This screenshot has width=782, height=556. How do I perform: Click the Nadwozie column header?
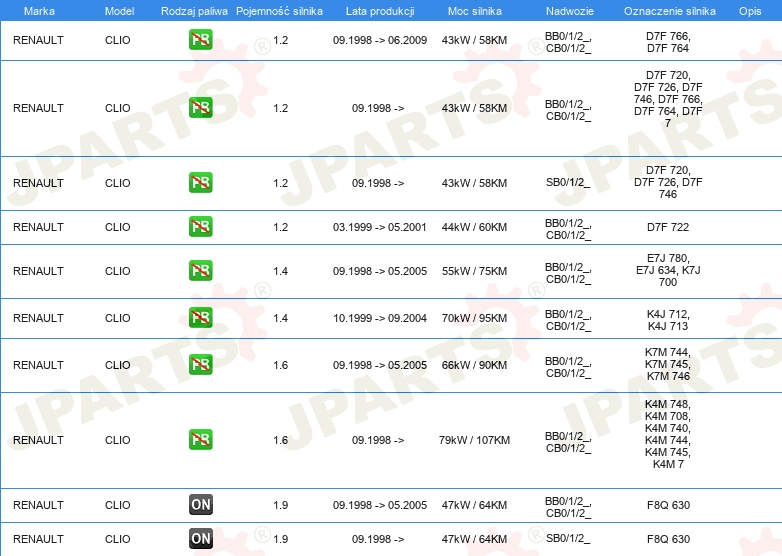(x=568, y=11)
